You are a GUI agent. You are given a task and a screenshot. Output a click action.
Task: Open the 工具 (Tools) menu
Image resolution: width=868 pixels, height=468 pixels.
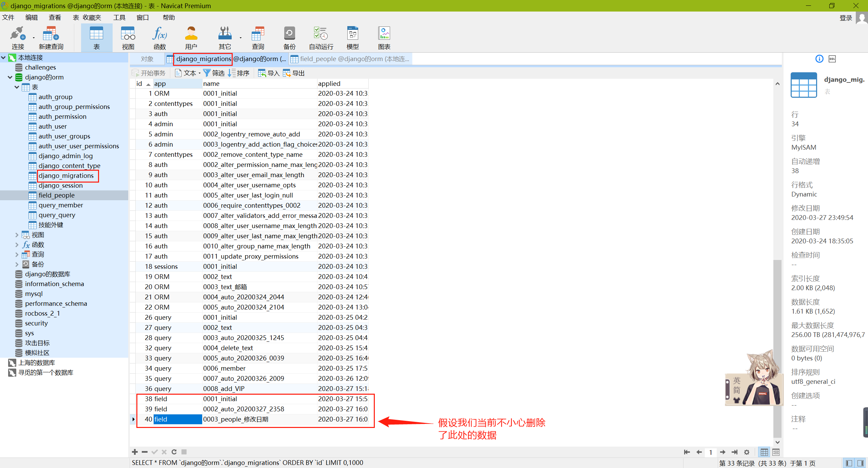point(119,17)
